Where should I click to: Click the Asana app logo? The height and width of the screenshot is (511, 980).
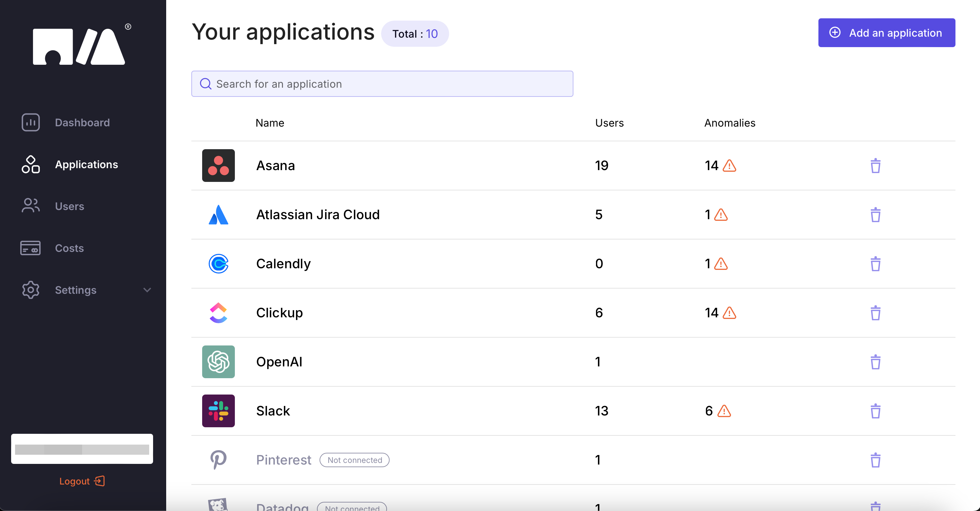(219, 166)
